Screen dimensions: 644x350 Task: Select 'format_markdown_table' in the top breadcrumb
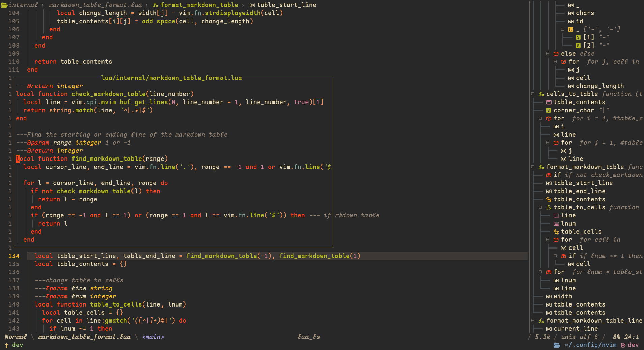tap(199, 5)
